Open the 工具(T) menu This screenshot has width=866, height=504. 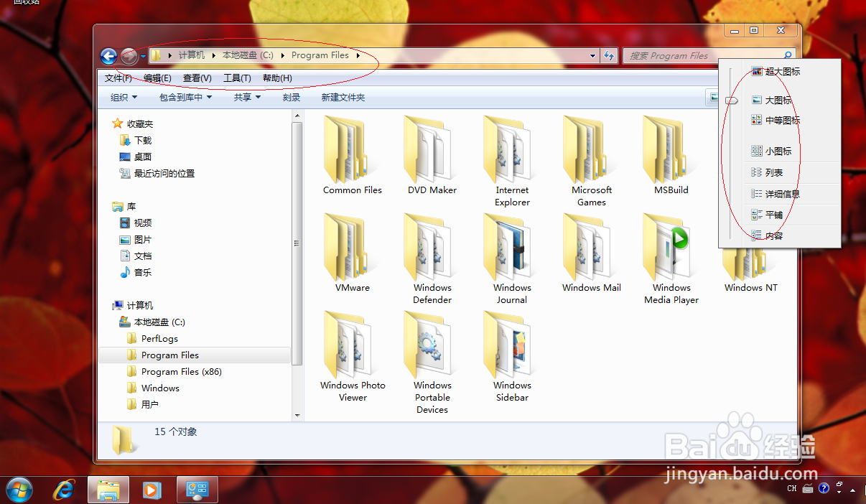click(x=237, y=78)
